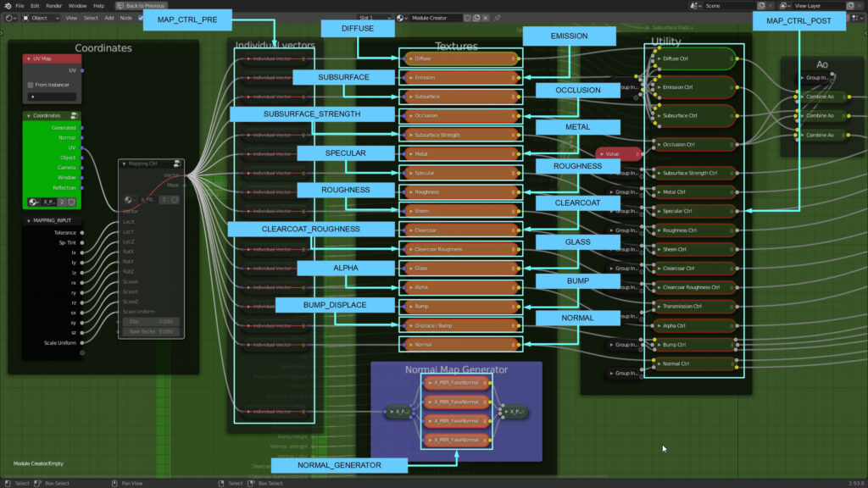The image size is (868, 488).
Task: Open the Render menu
Action: (x=53, y=6)
